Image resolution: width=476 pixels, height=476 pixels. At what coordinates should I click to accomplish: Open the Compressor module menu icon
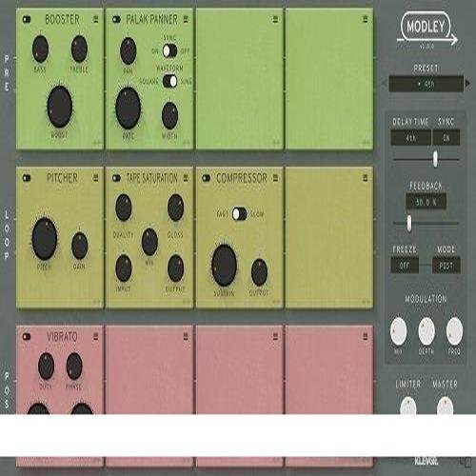click(x=275, y=178)
